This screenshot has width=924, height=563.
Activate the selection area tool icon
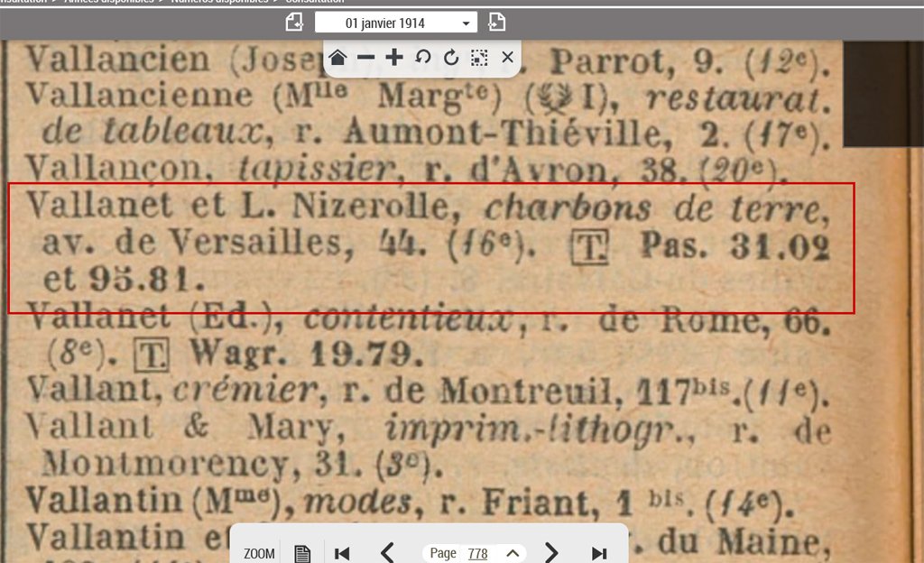[x=479, y=58]
